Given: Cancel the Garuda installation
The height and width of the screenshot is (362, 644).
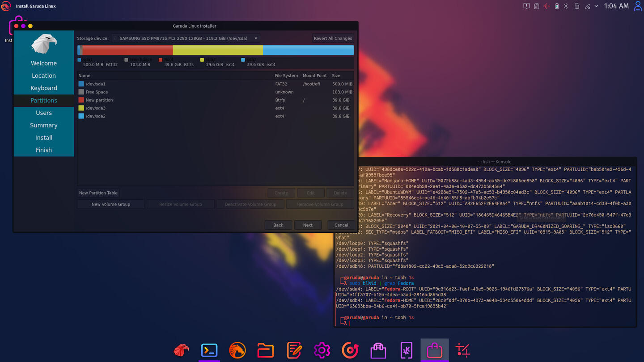Looking at the screenshot, I should (341, 225).
